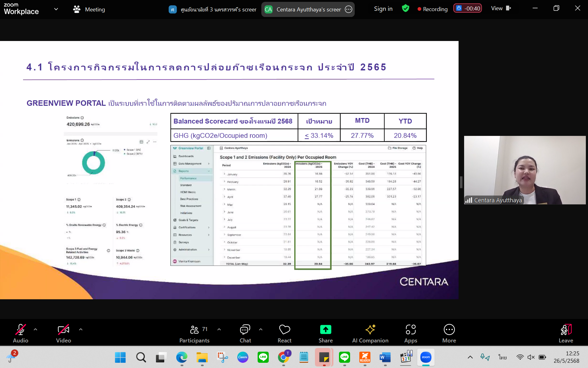Viewport: 588px width, 368px height.
Task: Select Centara Ayutthaya video thumbnail
Action: [525, 170]
